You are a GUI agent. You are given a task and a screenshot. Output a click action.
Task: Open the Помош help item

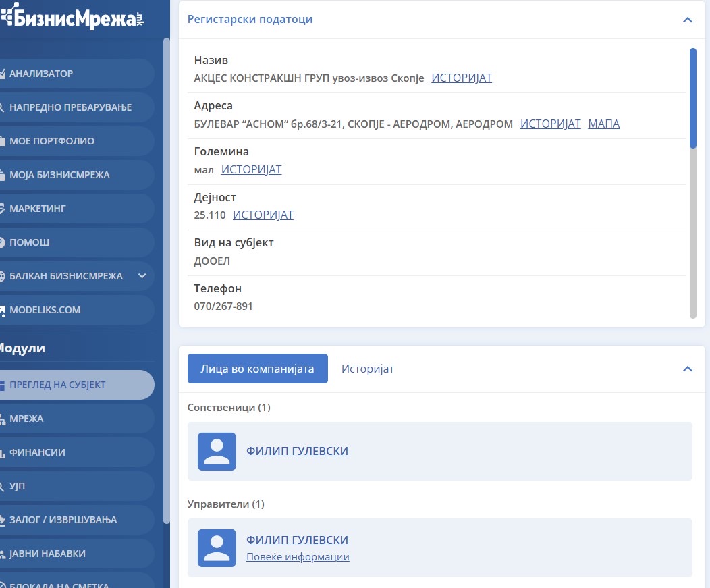[29, 242]
